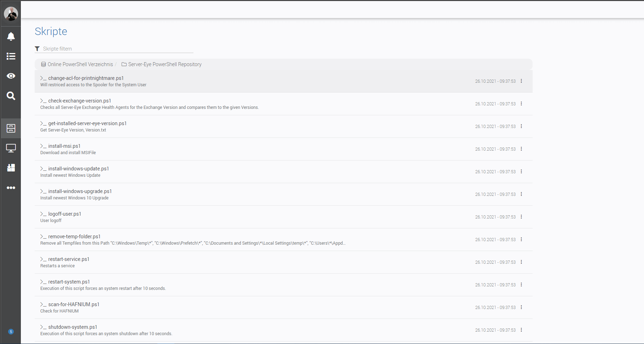Open the remove-temp-folder.ps1 script row

tap(74, 237)
